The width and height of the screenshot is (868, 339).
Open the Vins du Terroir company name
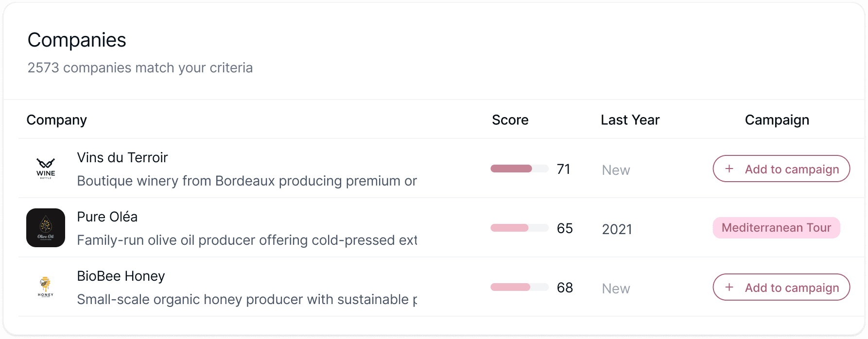click(122, 158)
